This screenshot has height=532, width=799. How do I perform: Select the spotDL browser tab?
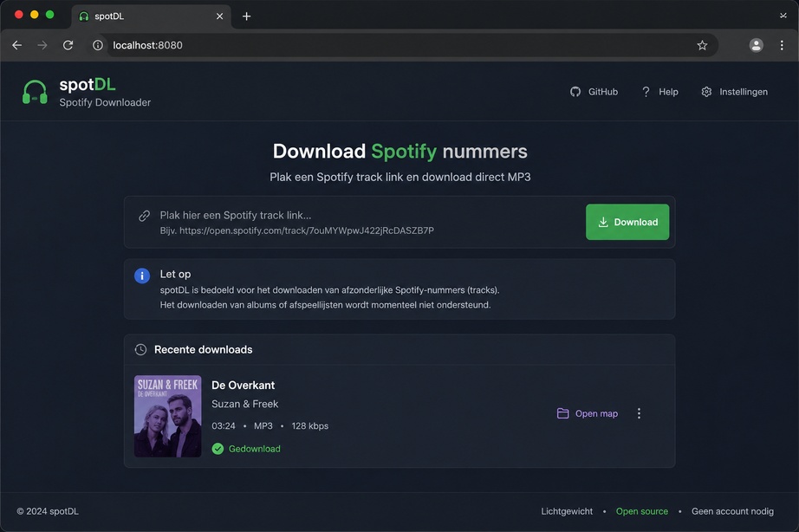[x=152, y=16]
